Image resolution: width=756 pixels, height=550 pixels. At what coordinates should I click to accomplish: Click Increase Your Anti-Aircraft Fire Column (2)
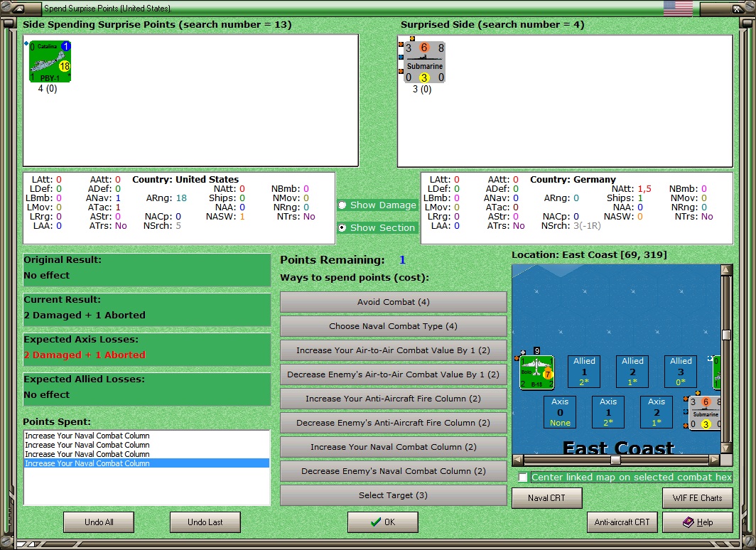pos(394,399)
